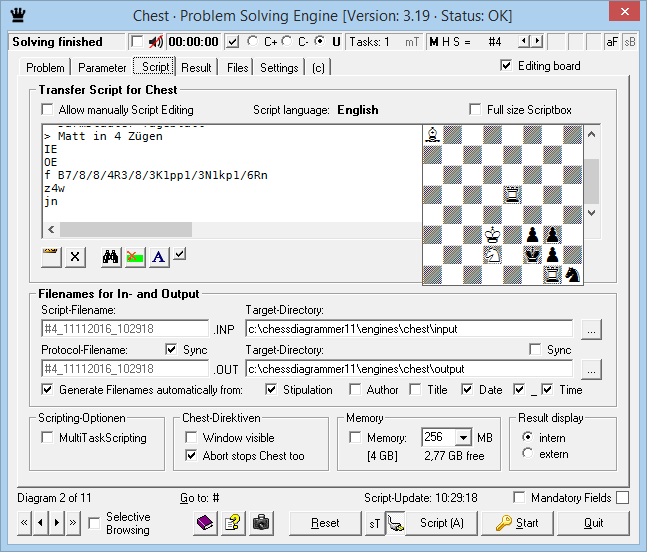
Task: Click the binoculars search icon
Action: (x=111, y=257)
